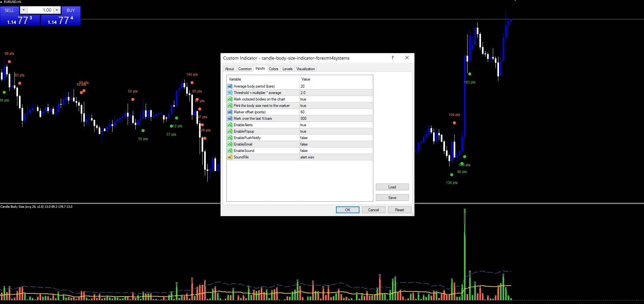
Task: Click the icon beside EnableEmail
Action: coord(230,144)
